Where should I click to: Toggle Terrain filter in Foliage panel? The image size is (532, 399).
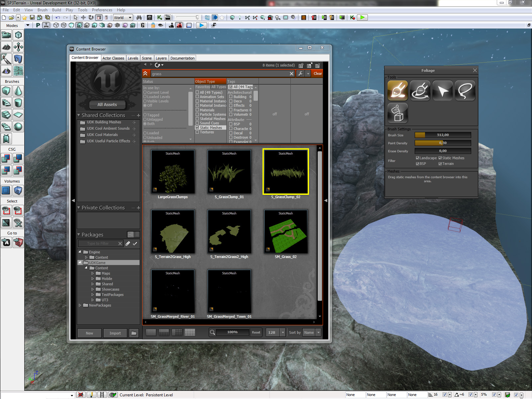(x=440, y=164)
